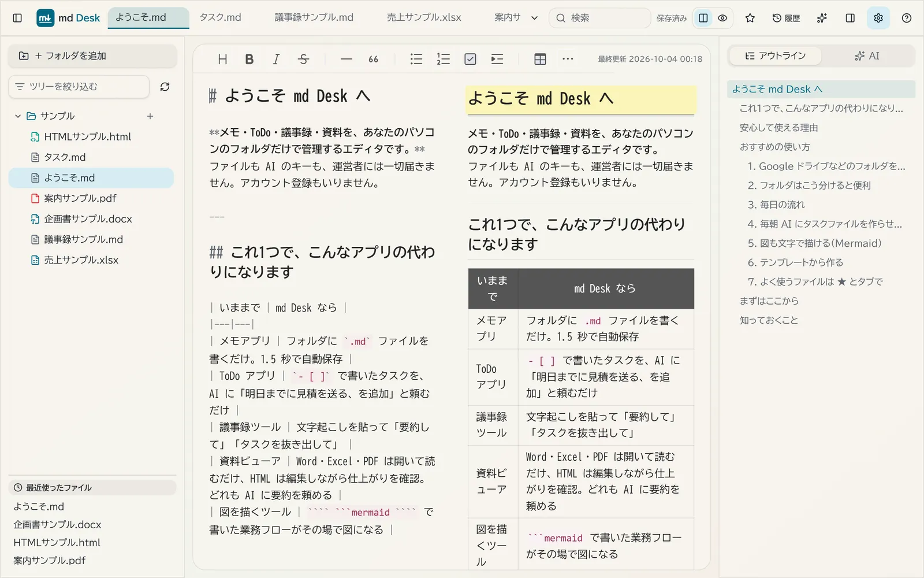The height and width of the screenshot is (578, 924).
Task: Insert a bulleted list
Action: tap(416, 59)
